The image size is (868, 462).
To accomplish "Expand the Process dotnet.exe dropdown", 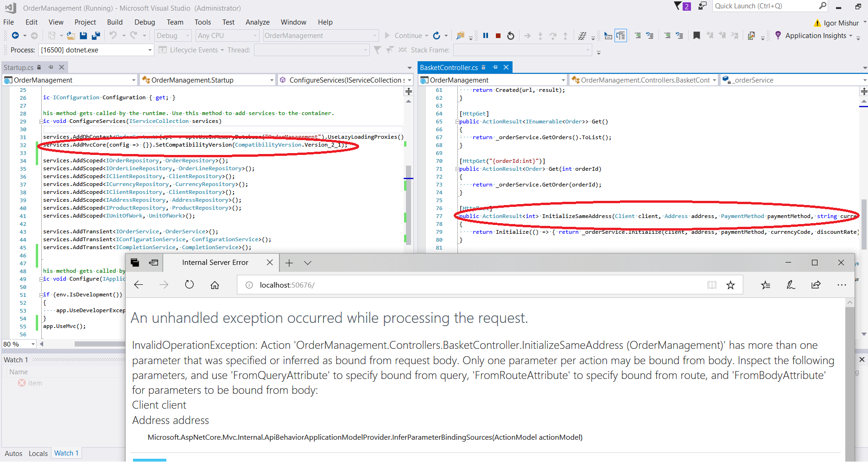I will point(150,50).
